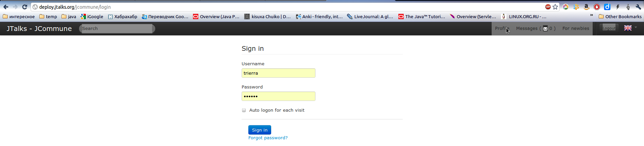Open the UK flag language dropdown
Image resolution: width=644 pixels, height=146 pixels.
click(630, 28)
